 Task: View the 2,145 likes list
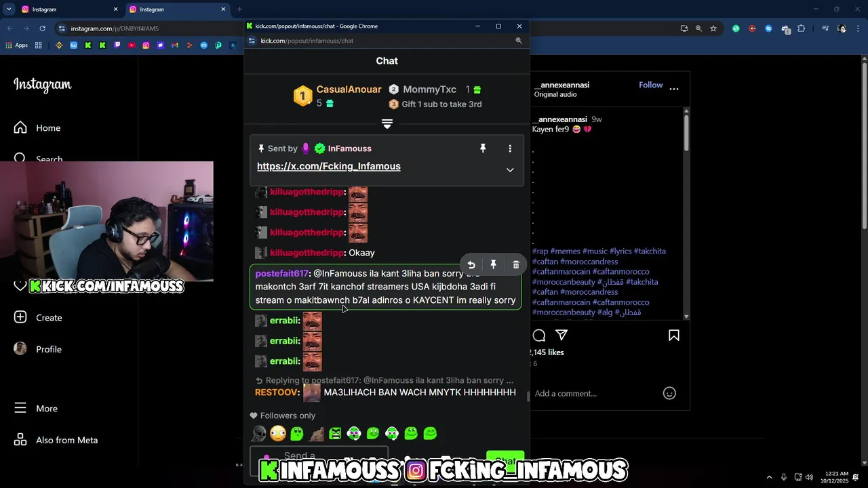click(x=548, y=352)
